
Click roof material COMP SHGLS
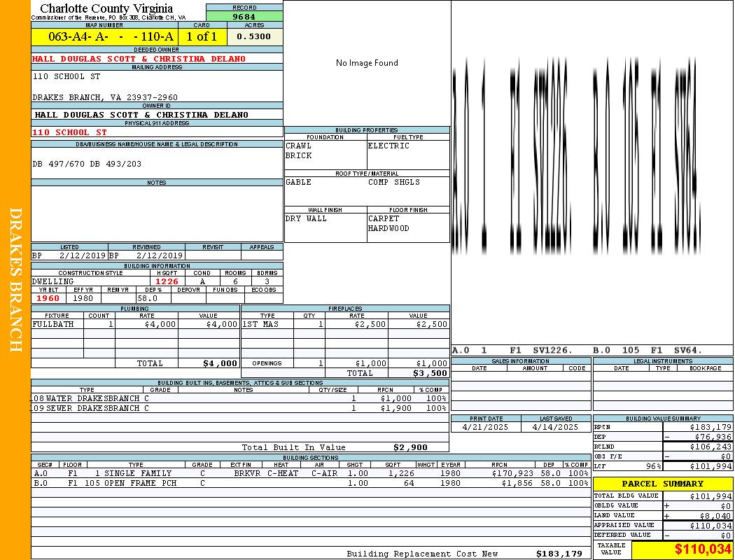point(394,182)
